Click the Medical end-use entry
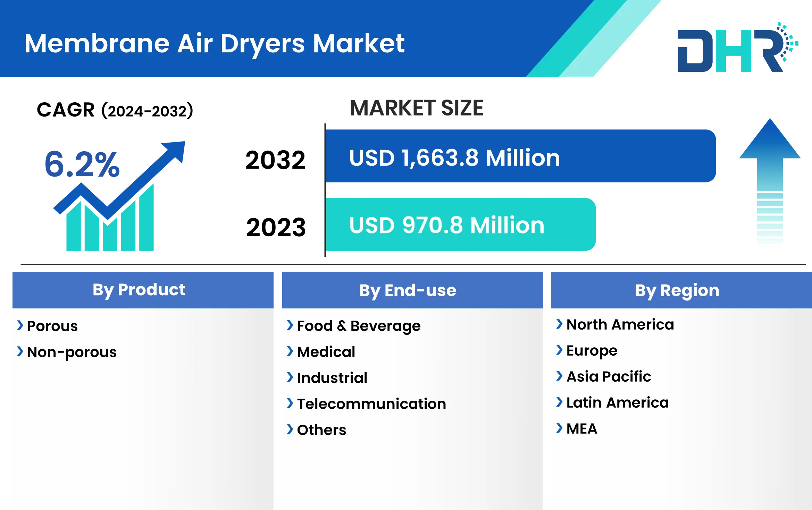The image size is (812, 510). 326,352
